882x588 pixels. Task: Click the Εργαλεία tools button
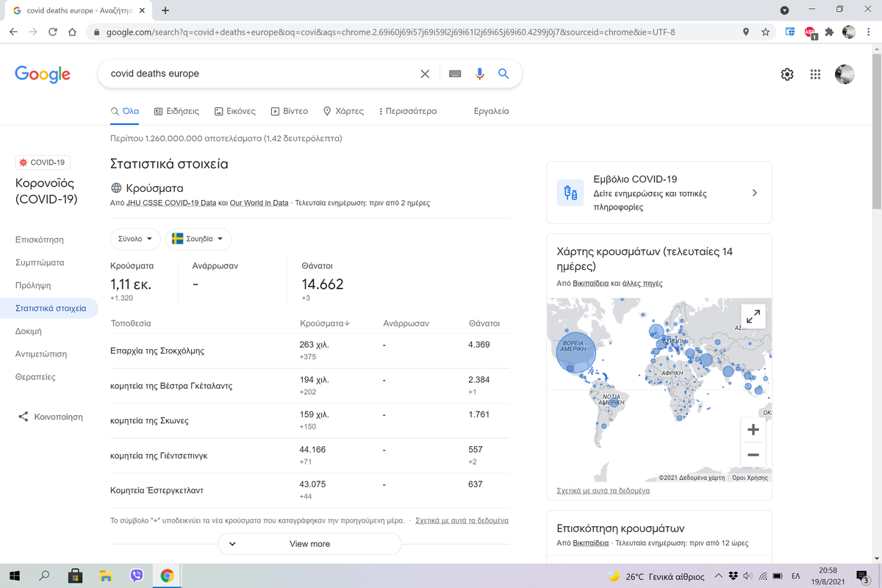[492, 111]
